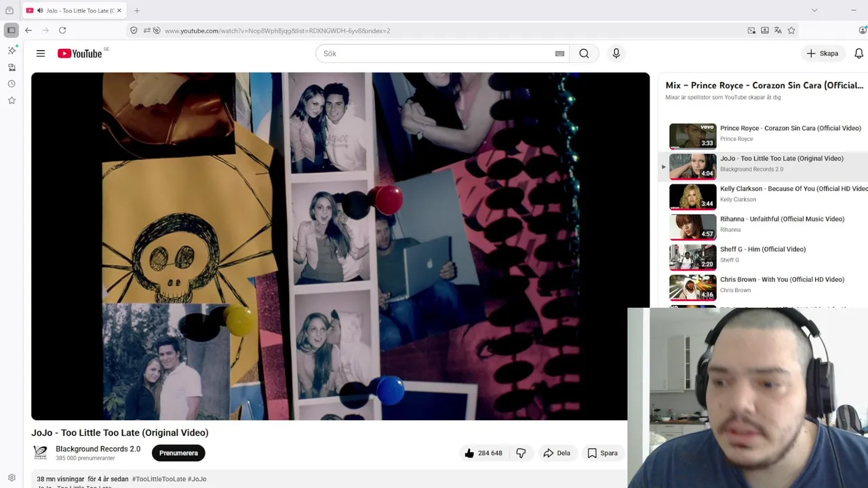Click the Mix - Prince Royce playlist title
The image size is (868, 488).
coord(764,85)
